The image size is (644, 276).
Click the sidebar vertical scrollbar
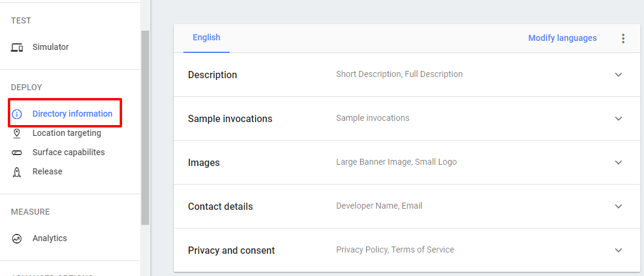(145, 126)
